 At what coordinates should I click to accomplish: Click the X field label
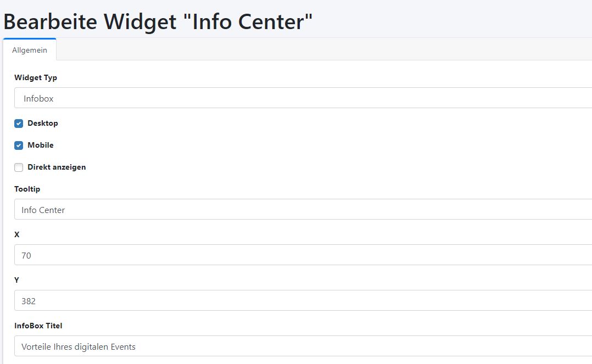pyautogui.click(x=17, y=234)
